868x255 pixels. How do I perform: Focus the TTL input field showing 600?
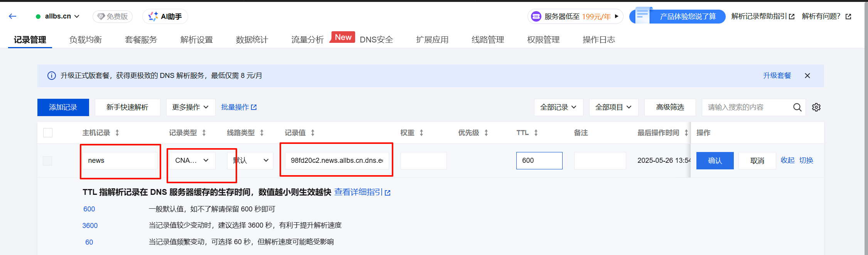coord(539,160)
